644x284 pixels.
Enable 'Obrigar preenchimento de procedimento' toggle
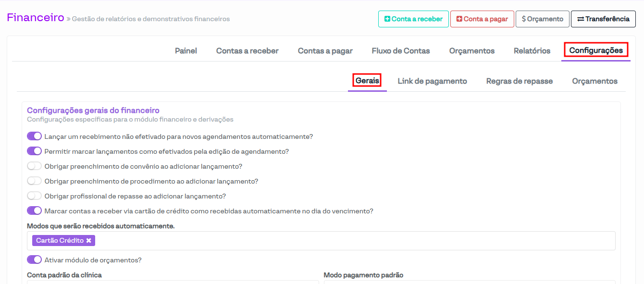34,181
